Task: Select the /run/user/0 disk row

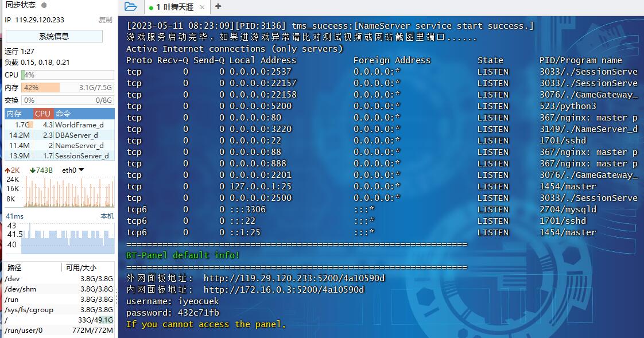Action: [59, 330]
